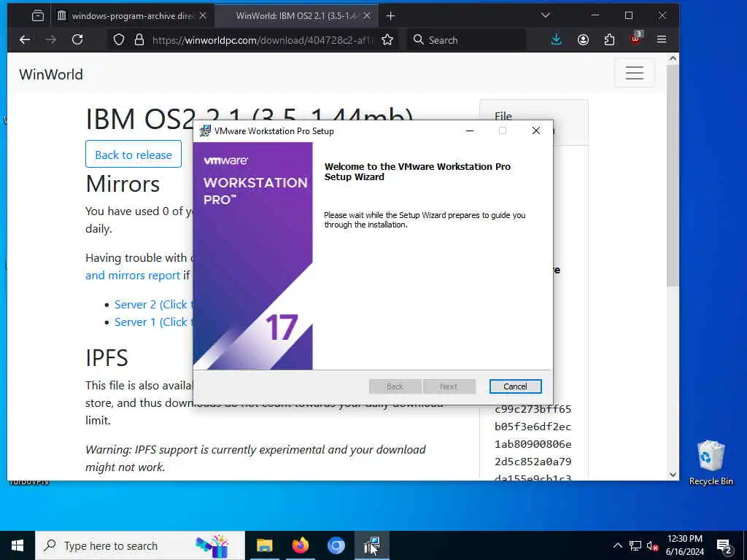
Task: Download from the Server 2 mirror link
Action: (153, 305)
